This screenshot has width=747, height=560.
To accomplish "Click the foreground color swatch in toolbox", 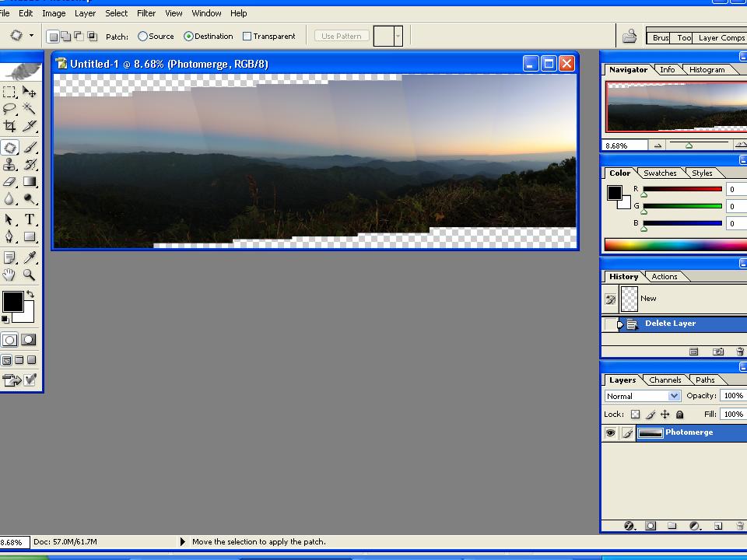I will [12, 302].
